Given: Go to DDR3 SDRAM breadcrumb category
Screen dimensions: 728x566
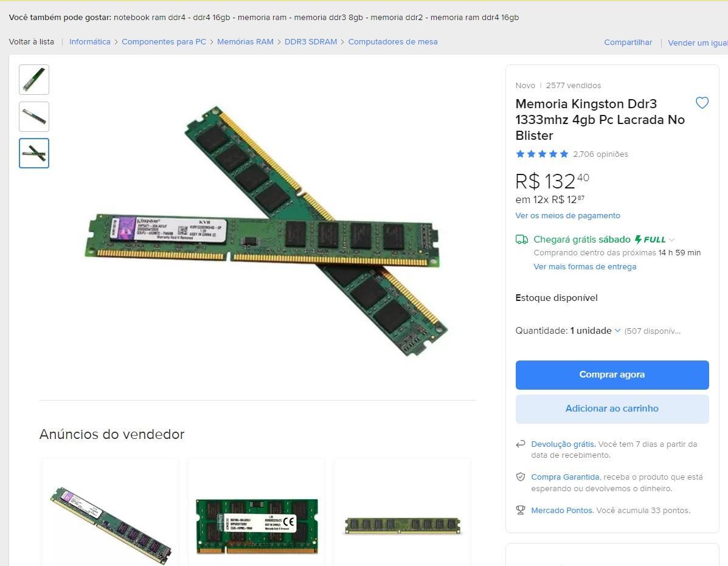Looking at the screenshot, I should [x=311, y=42].
